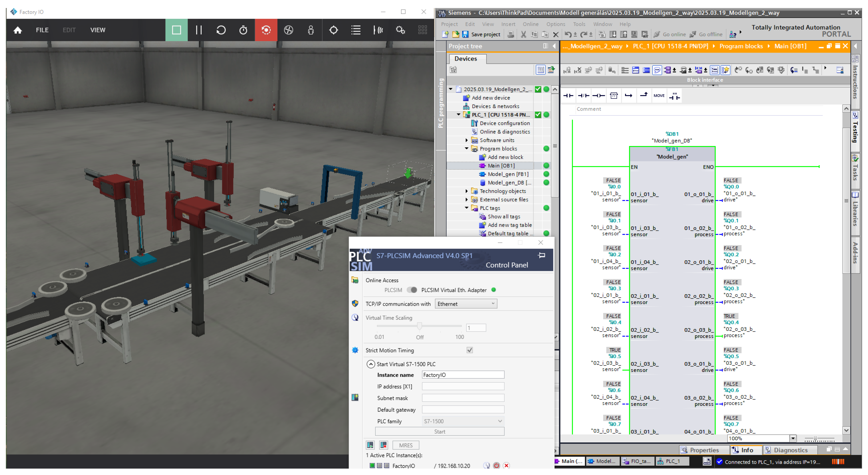Collapse the project tree panel arrow
This screenshot has width=868, height=475.
(x=554, y=46)
